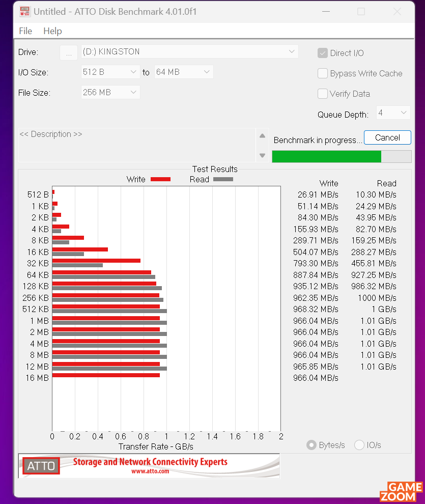Open the Drive dropdown showing (D:) KINGSTON

(x=189, y=52)
